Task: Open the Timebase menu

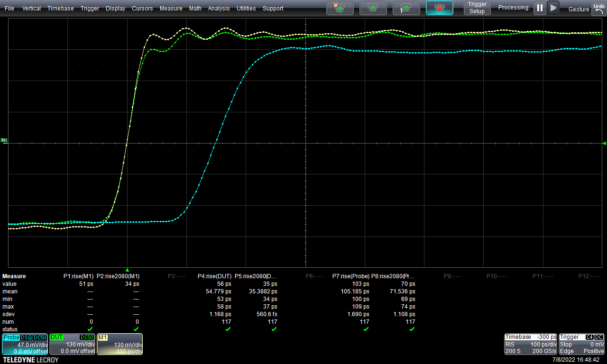Action: [x=61, y=9]
